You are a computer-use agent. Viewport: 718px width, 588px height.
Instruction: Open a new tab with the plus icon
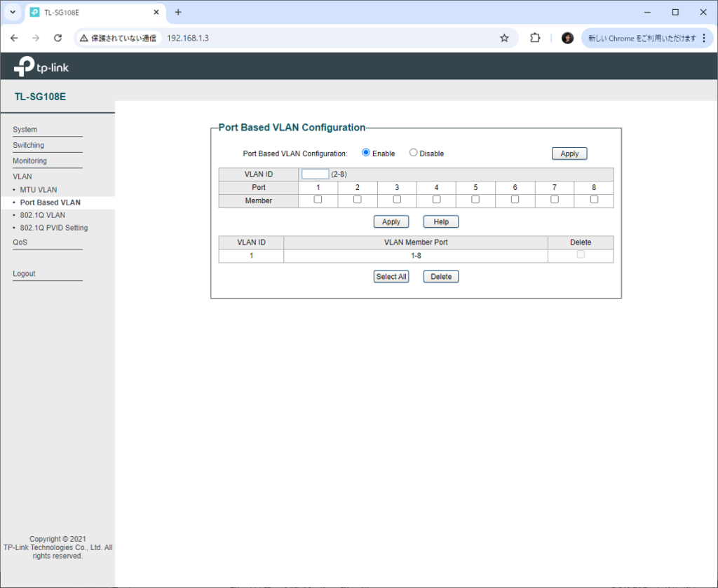pyautogui.click(x=178, y=12)
